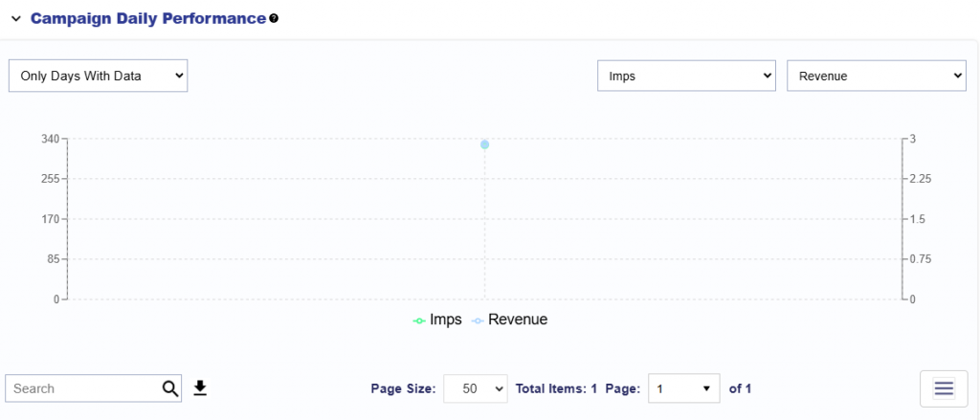Click the 340 left axis label
The height and width of the screenshot is (420, 980).
(x=51, y=139)
